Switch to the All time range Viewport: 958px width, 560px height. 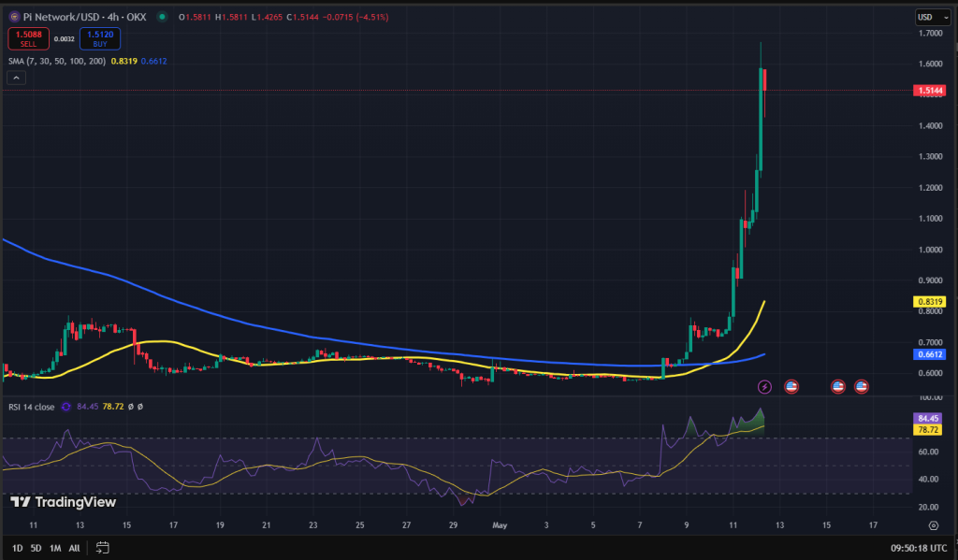[74, 548]
